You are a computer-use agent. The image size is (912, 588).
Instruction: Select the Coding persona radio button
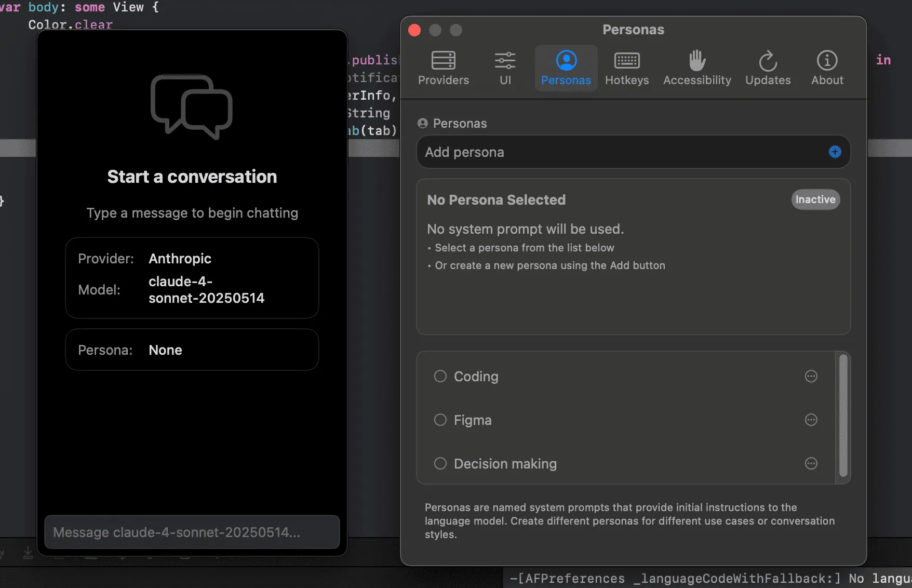click(440, 376)
